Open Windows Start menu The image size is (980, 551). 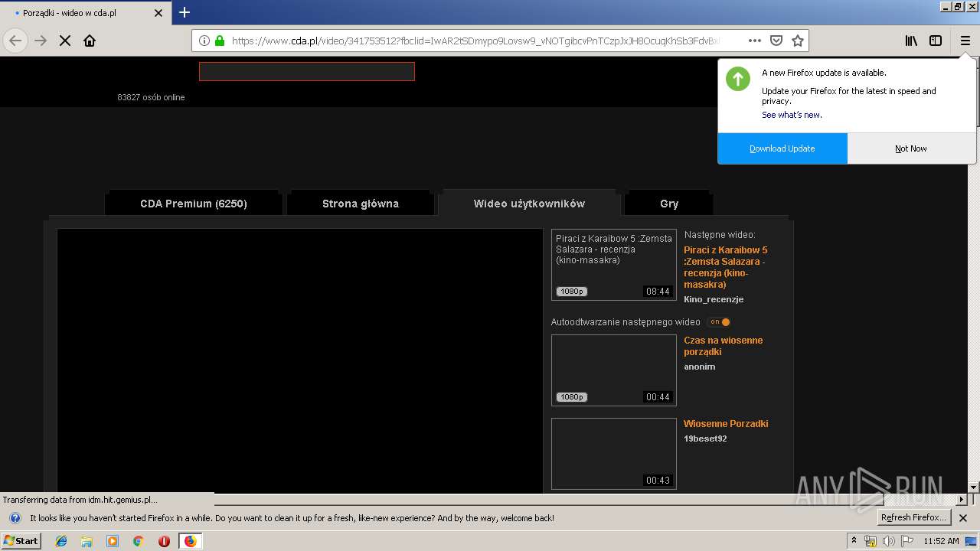point(21,541)
